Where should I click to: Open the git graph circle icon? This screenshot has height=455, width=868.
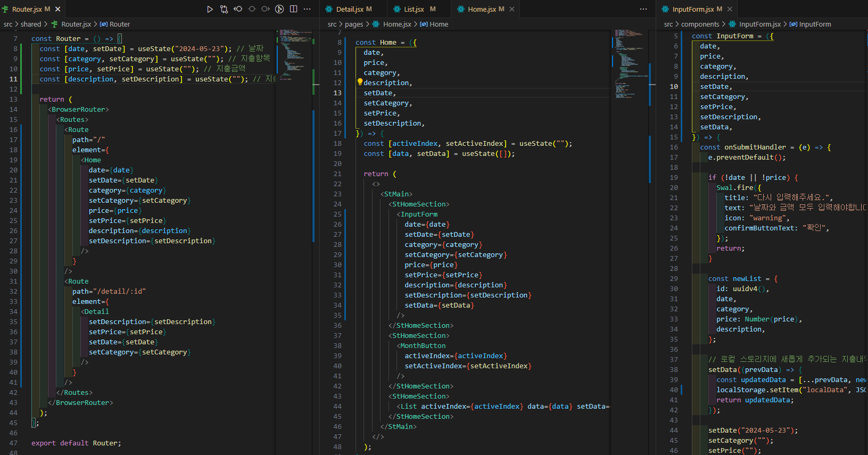coord(279,9)
